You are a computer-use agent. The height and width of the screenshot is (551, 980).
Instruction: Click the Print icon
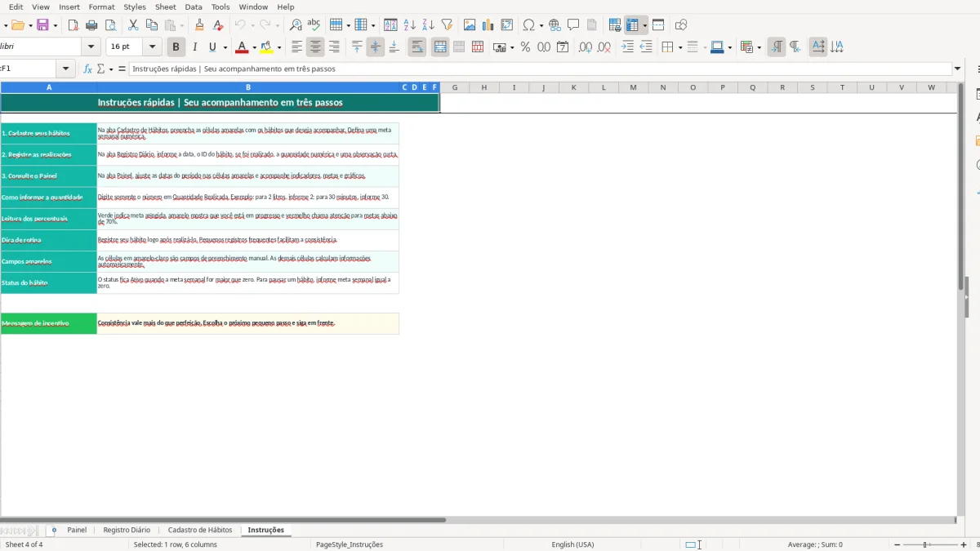(x=91, y=25)
